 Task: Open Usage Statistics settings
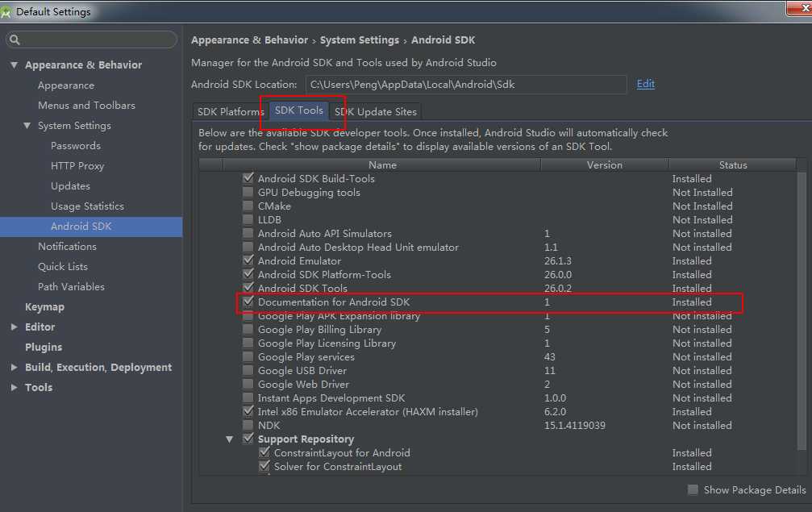tap(87, 206)
